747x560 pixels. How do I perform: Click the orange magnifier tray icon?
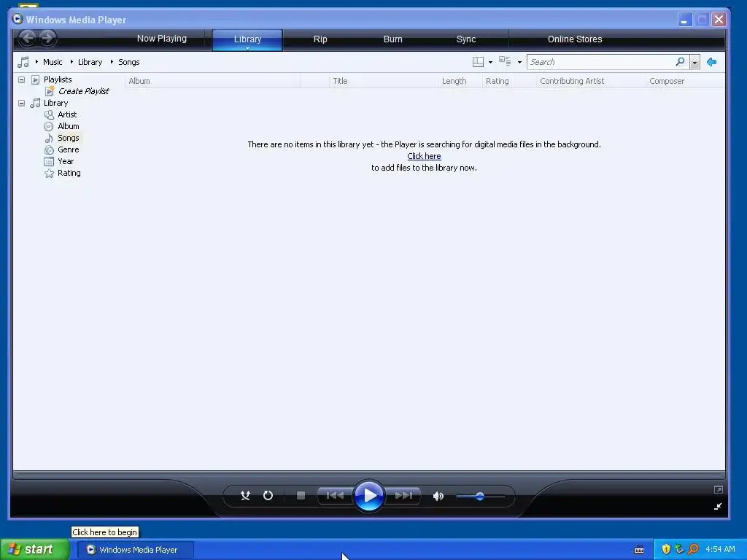click(x=693, y=550)
